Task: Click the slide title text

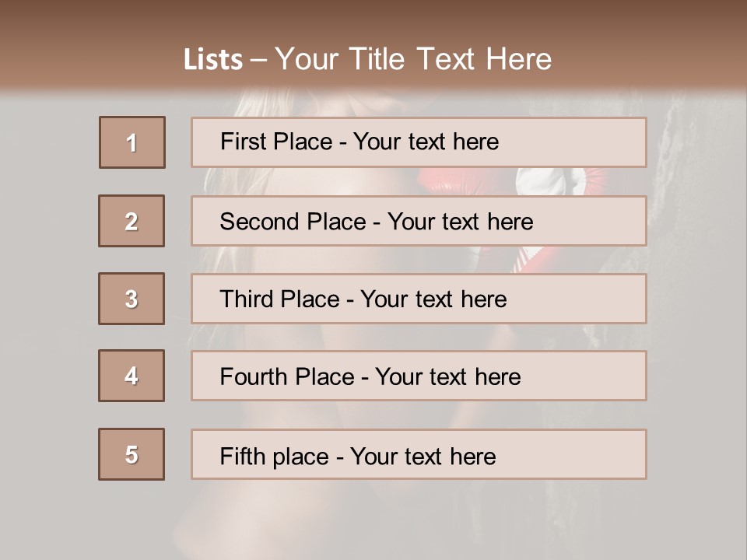Action: point(367,59)
